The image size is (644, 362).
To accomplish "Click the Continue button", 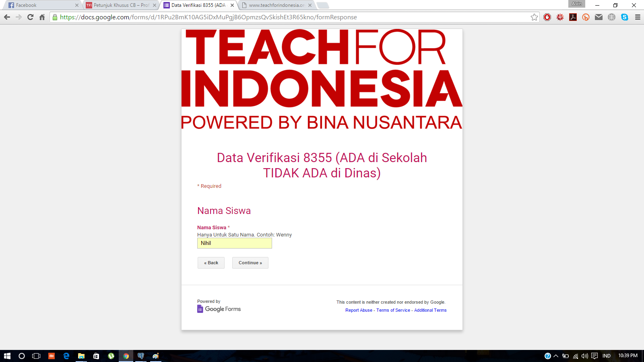I will pos(250,263).
